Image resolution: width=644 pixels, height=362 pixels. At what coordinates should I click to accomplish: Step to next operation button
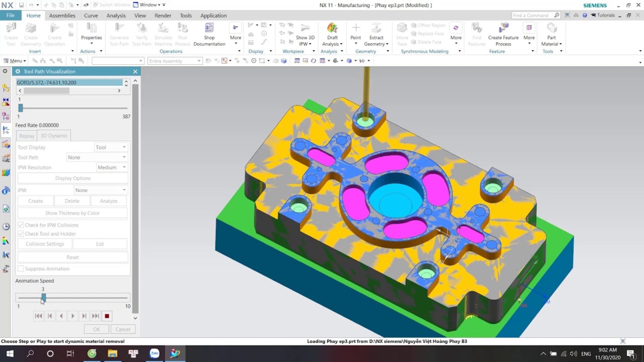(96, 316)
